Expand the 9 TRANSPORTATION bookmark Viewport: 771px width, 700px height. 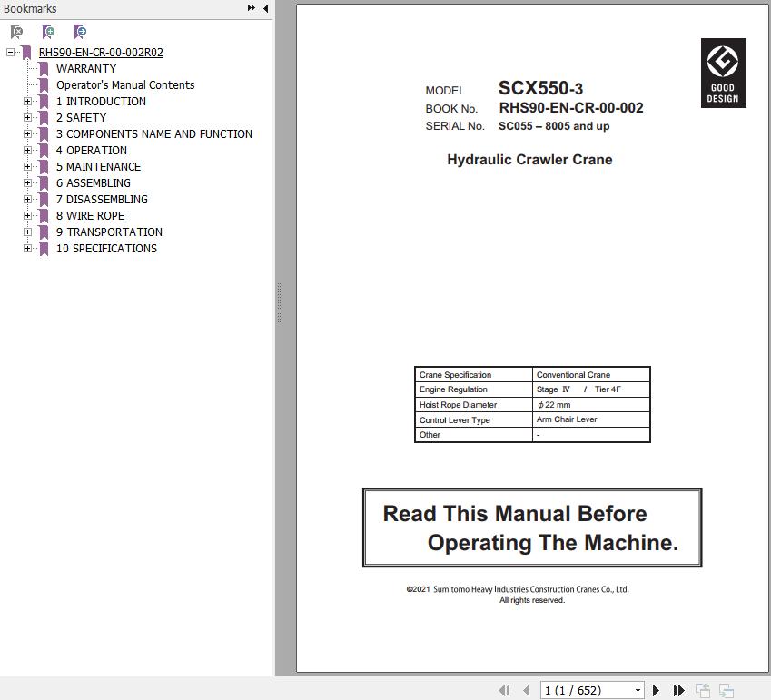click(x=27, y=232)
